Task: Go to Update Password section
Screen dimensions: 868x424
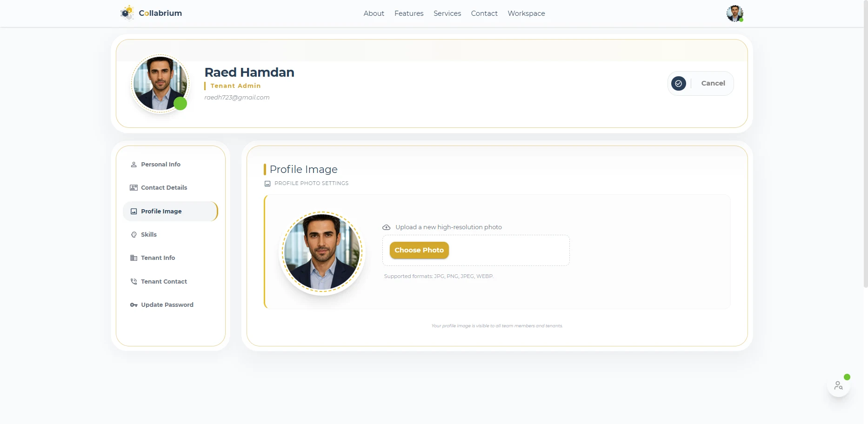Action: point(170,305)
